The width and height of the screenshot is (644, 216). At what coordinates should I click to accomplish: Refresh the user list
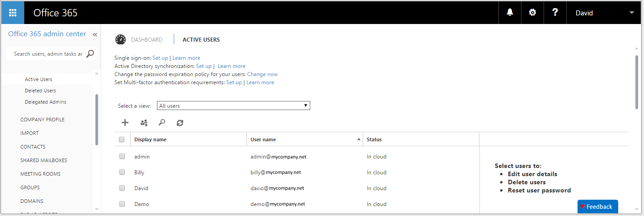180,122
